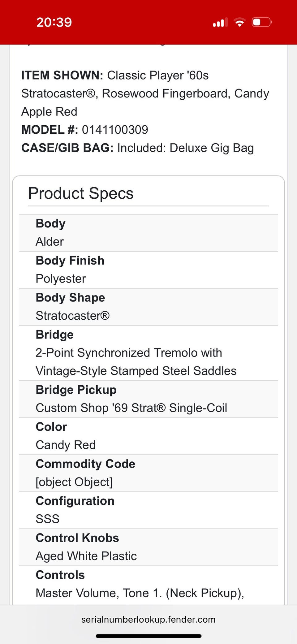Screen dimensions: 297x644
Task: Tap the Wi-Fi status icon
Action: coord(239,22)
